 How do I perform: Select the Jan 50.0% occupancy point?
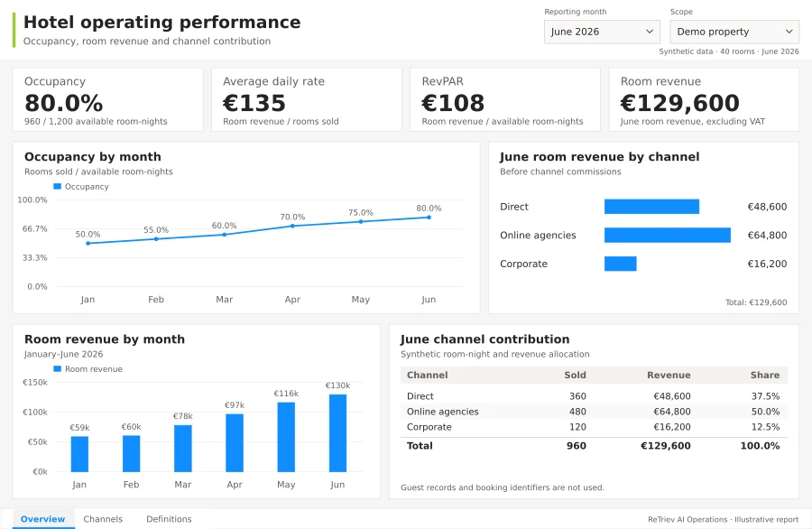tap(88, 243)
